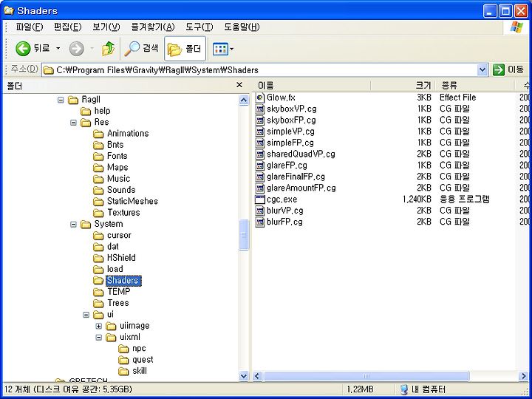This screenshot has height=399, width=532.
Task: Select the npc folder icon
Action: pos(124,349)
